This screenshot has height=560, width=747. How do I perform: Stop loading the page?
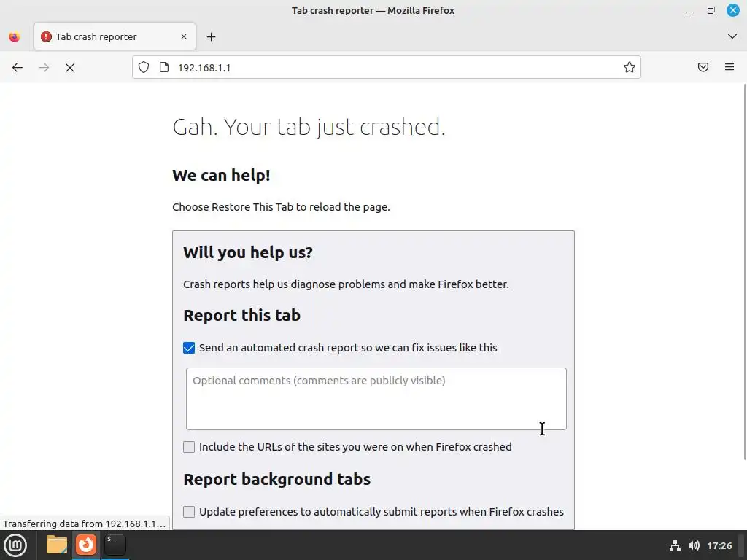[70, 68]
